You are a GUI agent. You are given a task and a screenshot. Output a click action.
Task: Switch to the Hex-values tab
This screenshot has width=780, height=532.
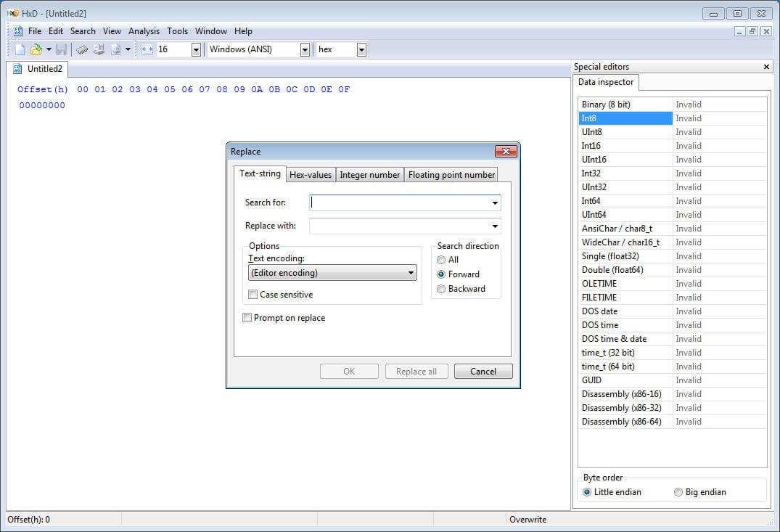310,174
